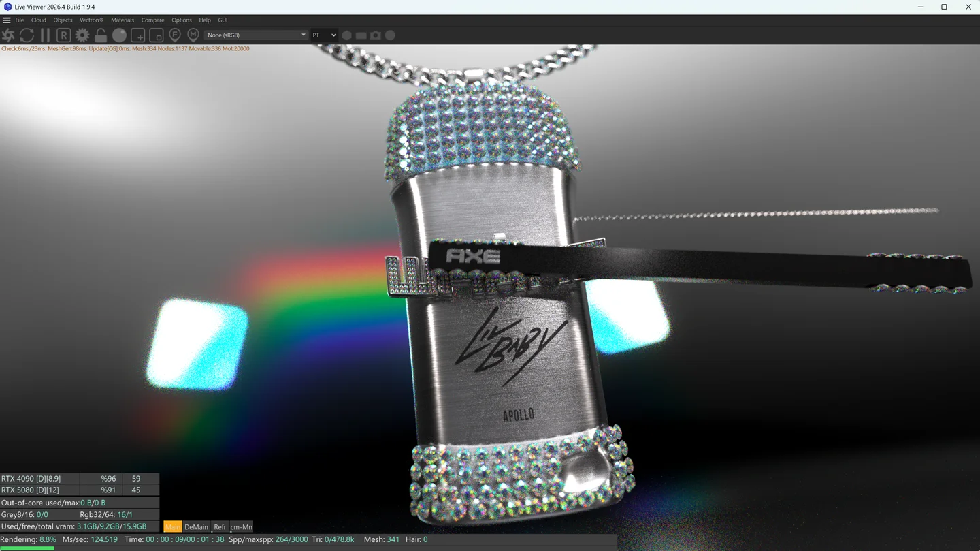Click the Live Viewer app icon in title bar

pyautogui.click(x=7, y=7)
